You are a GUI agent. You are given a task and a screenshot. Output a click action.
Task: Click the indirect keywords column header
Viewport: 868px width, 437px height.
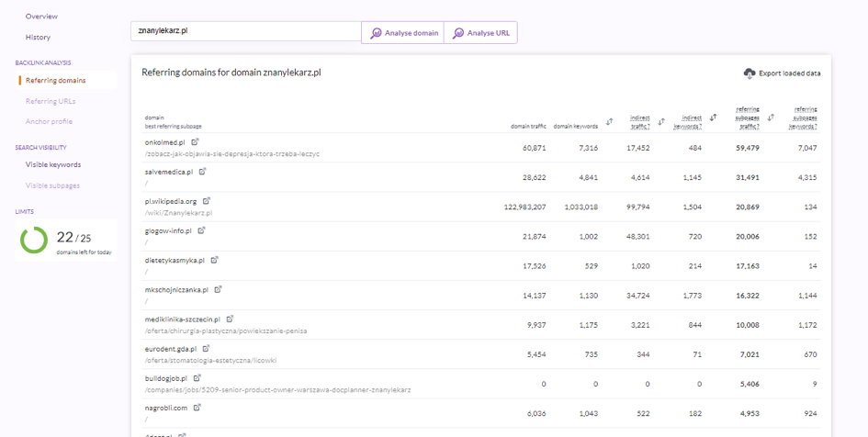coord(688,122)
